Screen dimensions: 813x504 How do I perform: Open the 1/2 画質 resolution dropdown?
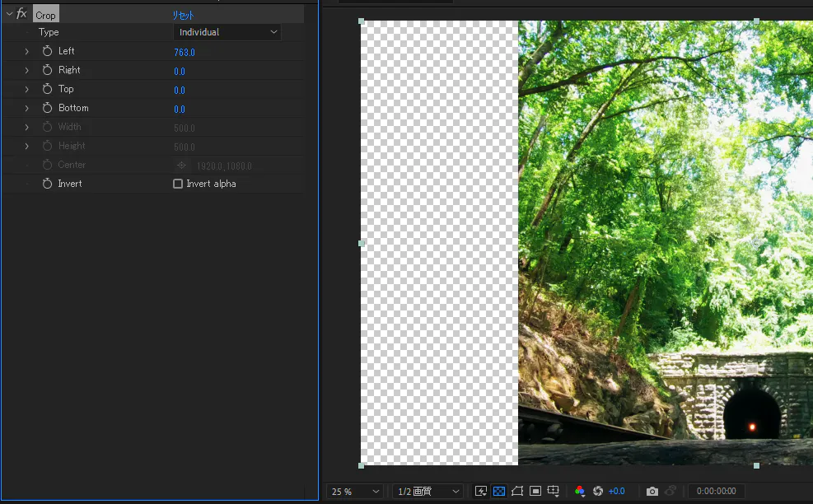tap(428, 492)
